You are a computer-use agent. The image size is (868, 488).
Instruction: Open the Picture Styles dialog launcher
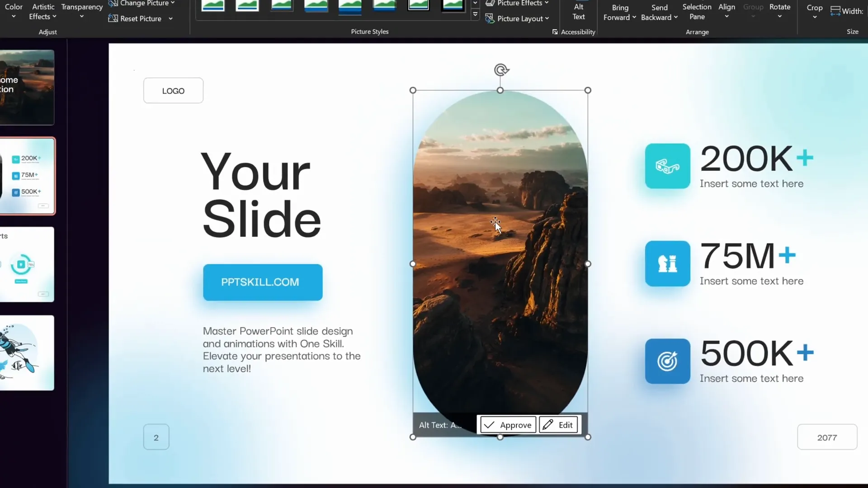[x=555, y=32]
